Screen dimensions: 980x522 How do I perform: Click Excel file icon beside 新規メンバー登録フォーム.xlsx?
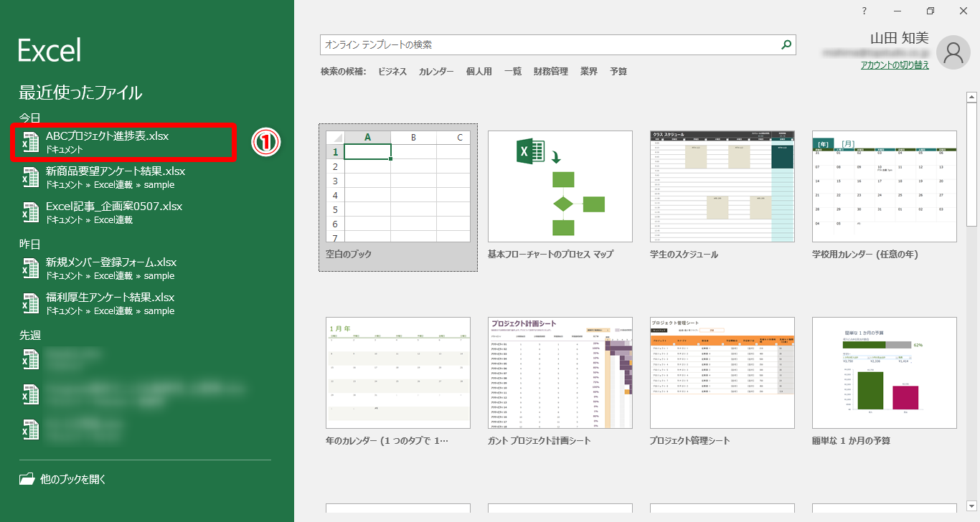click(x=30, y=268)
